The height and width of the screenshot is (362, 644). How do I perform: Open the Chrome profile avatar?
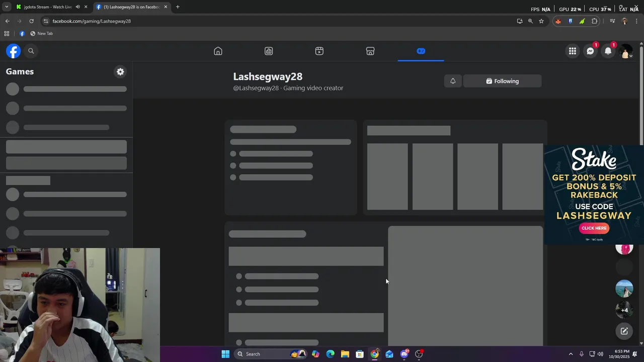625,21
